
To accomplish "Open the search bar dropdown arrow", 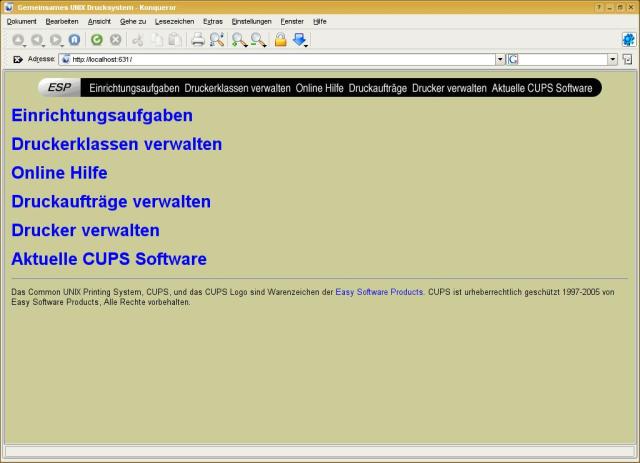I will coord(615,60).
